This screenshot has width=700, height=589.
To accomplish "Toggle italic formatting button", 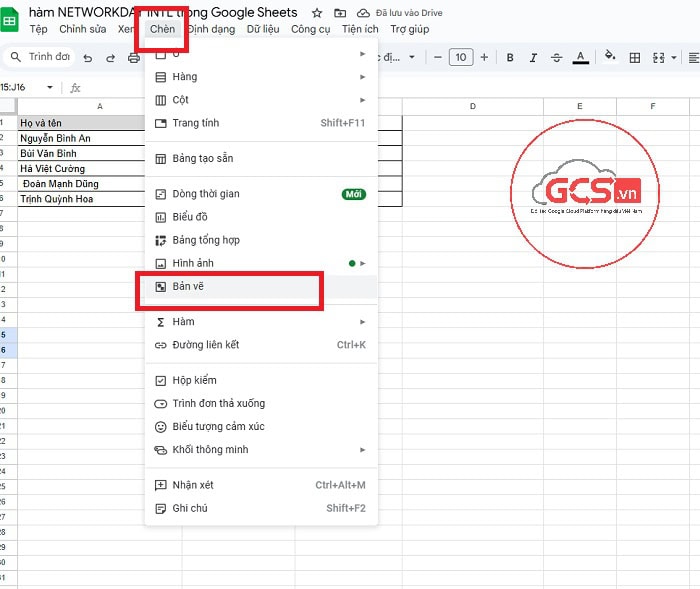I will point(534,57).
